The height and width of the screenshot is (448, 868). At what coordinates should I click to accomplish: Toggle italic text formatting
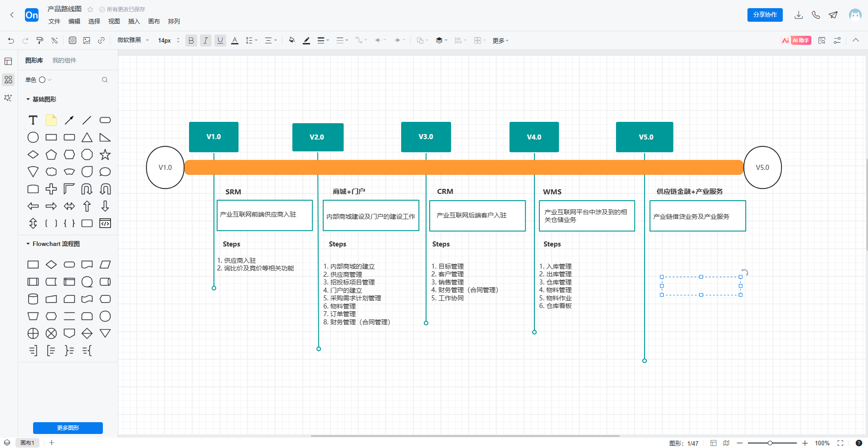(205, 40)
